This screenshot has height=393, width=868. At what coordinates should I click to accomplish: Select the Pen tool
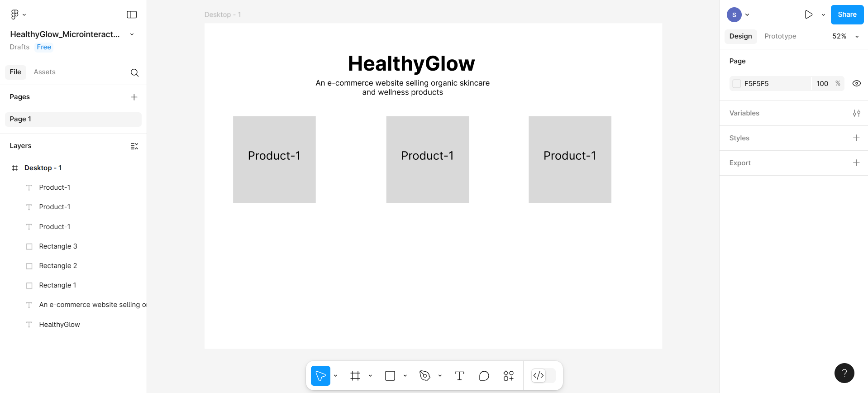point(425,376)
